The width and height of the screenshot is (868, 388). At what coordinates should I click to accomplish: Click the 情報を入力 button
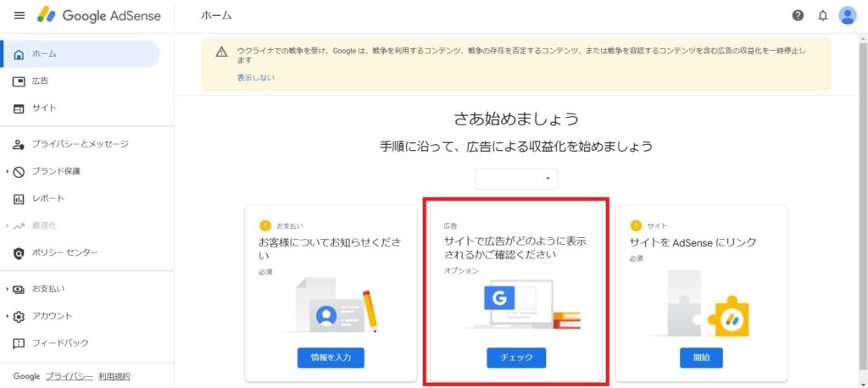[x=331, y=358]
